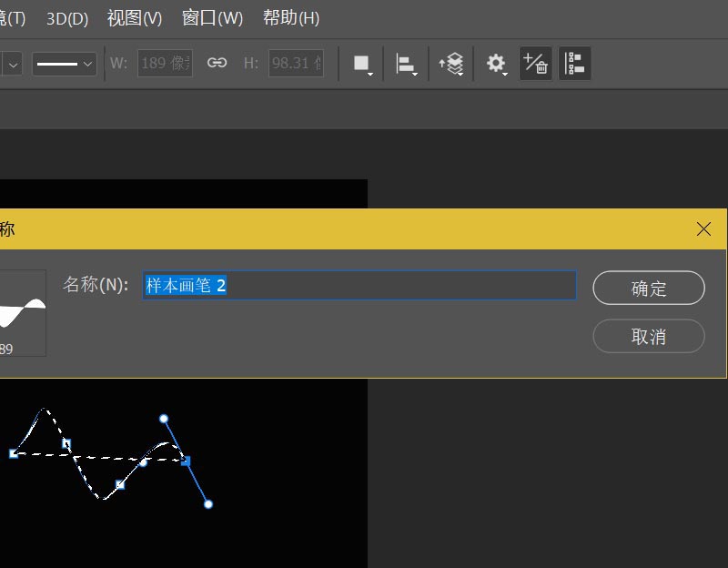Click the 取消 button to cancel
Screen dimensions: 728x568
[x=648, y=337]
